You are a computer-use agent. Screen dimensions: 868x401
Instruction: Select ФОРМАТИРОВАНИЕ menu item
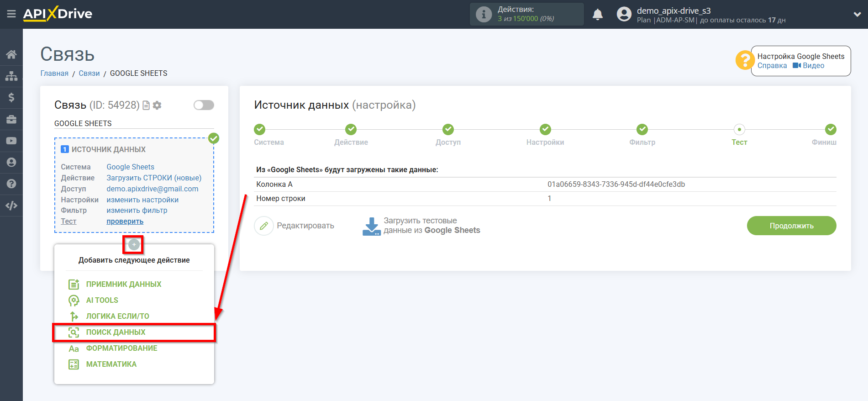pos(122,348)
